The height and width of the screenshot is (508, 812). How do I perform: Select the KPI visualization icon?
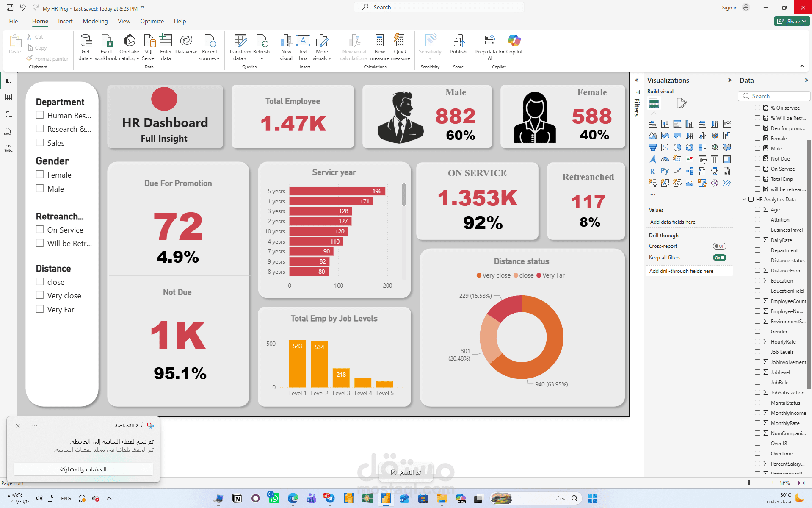[x=690, y=159]
